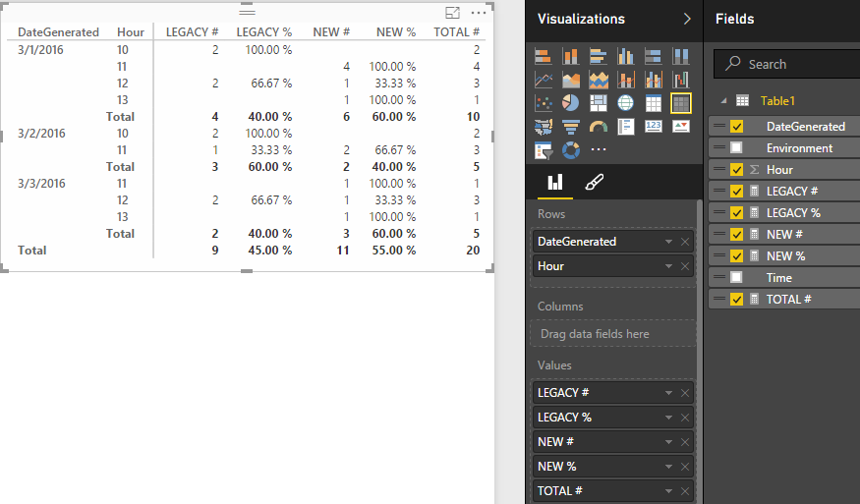This screenshot has width=860, height=504.
Task: Select the table visual
Action: [653, 103]
